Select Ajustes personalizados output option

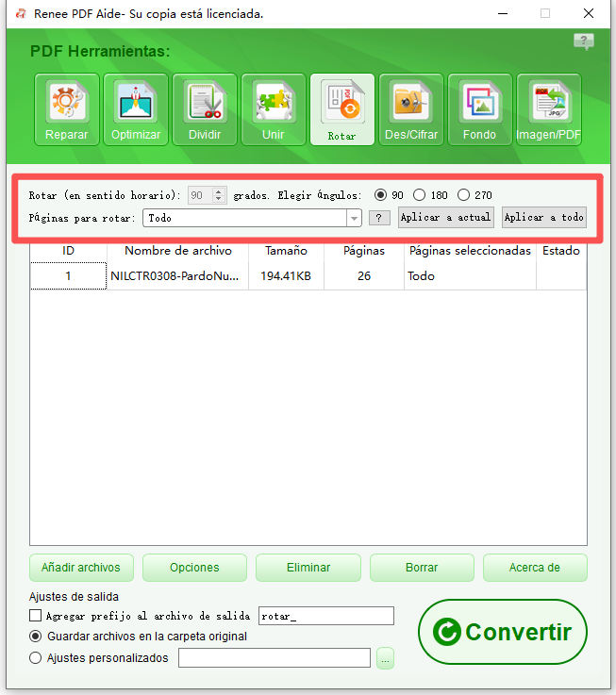click(x=35, y=658)
